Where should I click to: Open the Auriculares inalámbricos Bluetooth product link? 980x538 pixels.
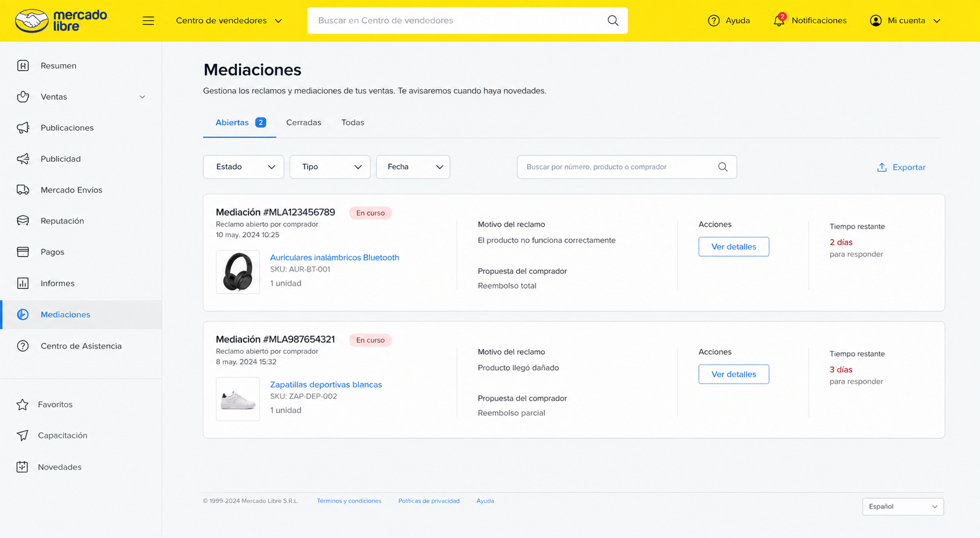(335, 258)
